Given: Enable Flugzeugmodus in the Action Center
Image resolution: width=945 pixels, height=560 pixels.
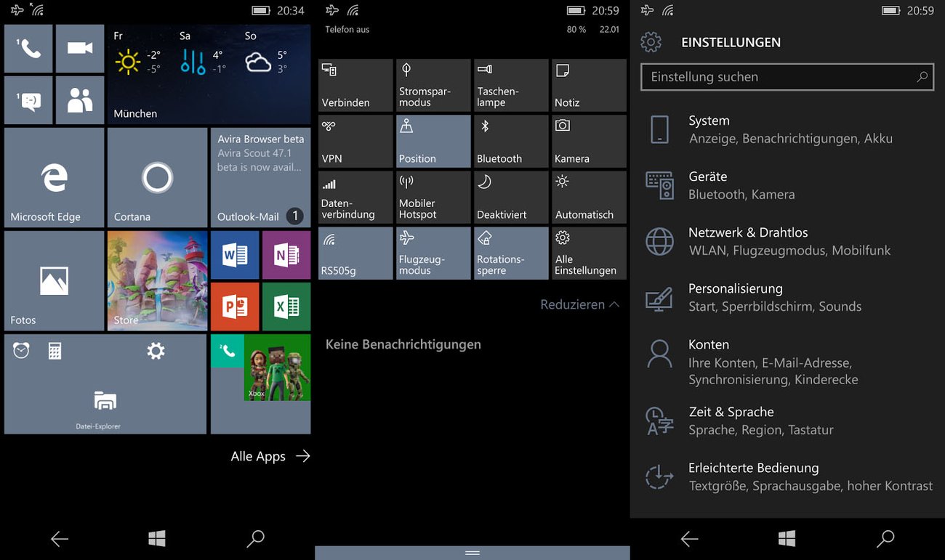Looking at the screenshot, I should pos(433,253).
